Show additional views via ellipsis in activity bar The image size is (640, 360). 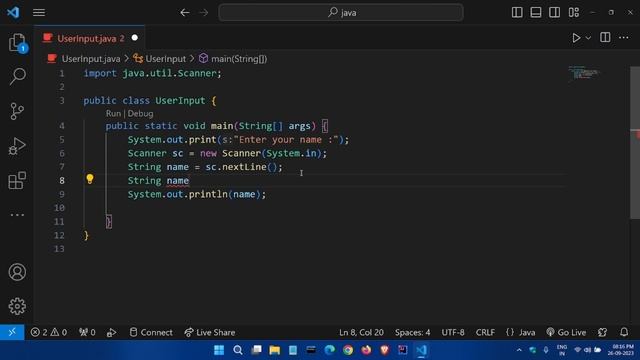(17, 215)
